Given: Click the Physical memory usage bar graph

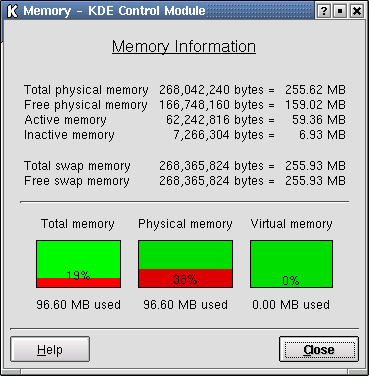Looking at the screenshot, I should pyautogui.click(x=185, y=264).
